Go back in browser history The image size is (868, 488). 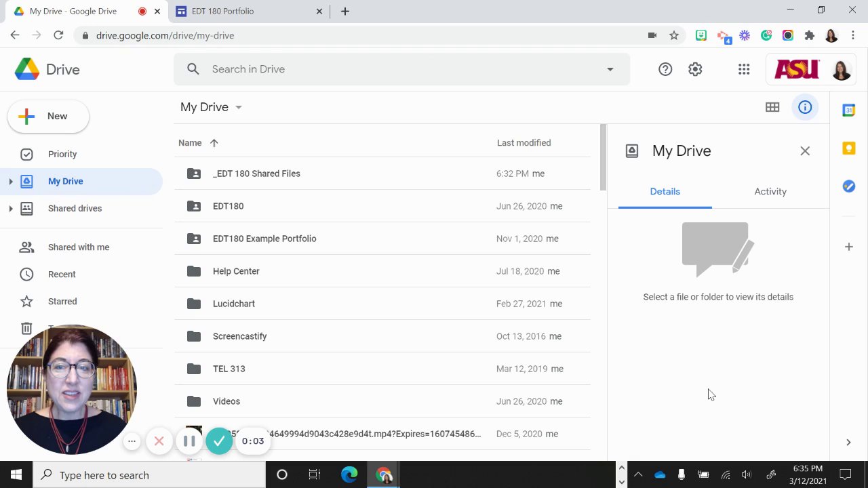15,35
